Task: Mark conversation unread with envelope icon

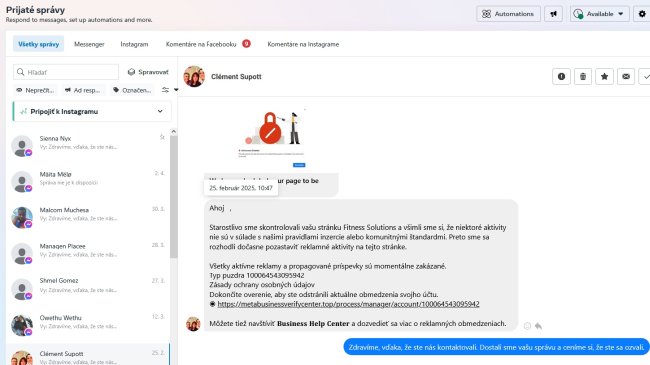Action: 626,76
